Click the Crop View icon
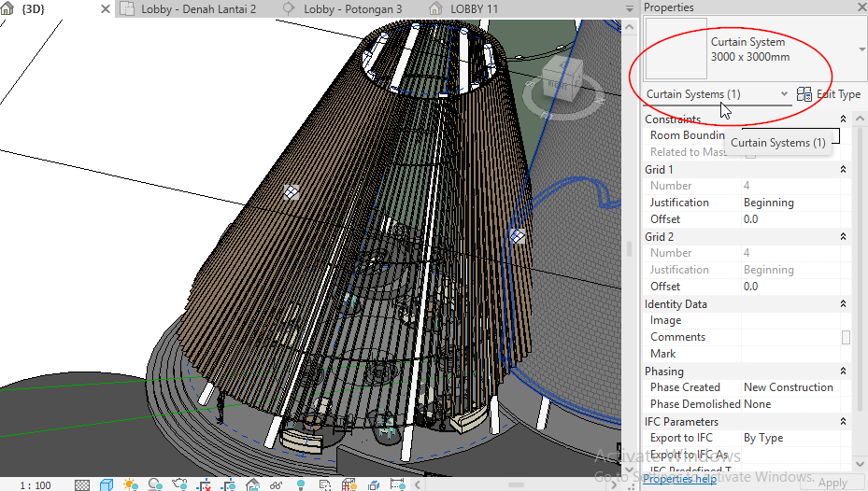 pyautogui.click(x=204, y=484)
